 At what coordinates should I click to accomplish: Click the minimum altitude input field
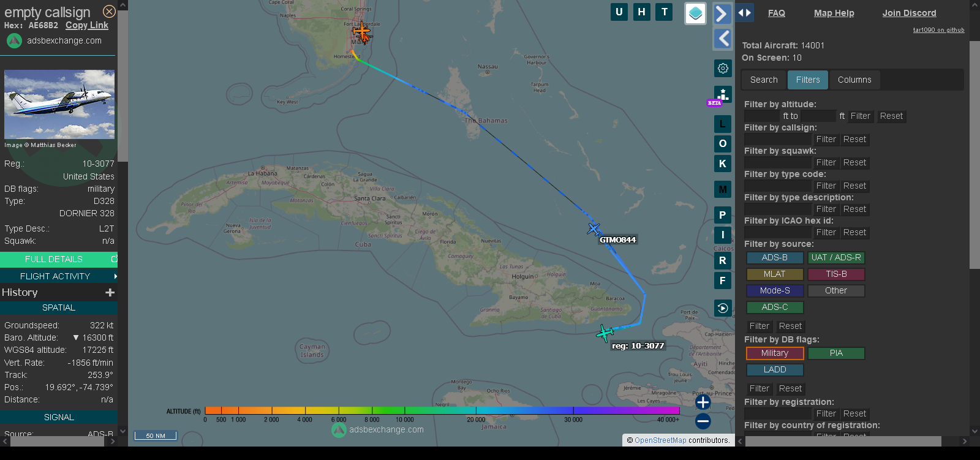coord(763,116)
